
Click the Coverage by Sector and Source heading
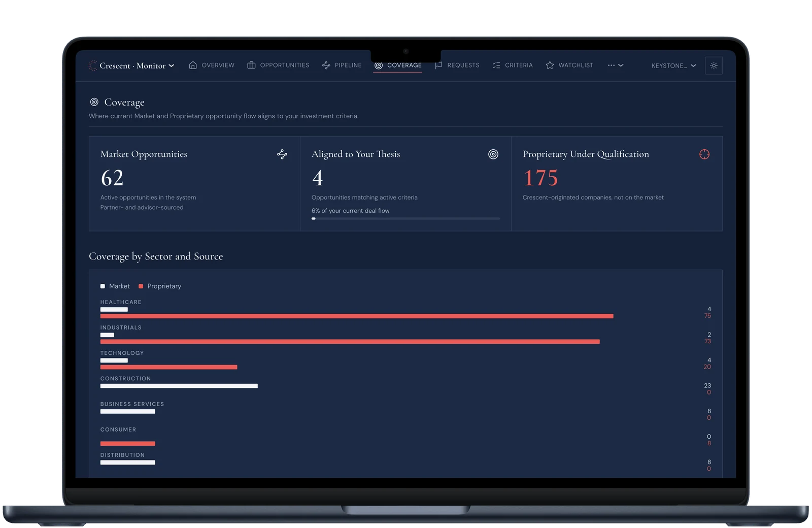pyautogui.click(x=156, y=256)
